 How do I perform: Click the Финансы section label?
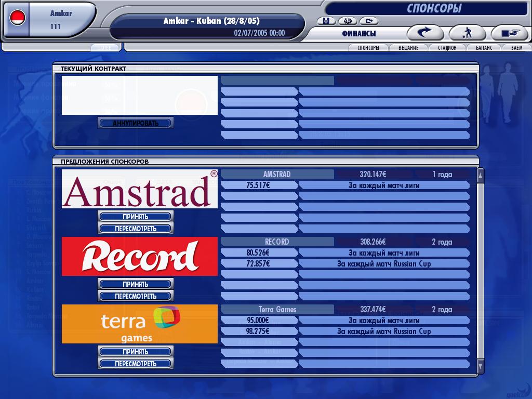pos(359,34)
